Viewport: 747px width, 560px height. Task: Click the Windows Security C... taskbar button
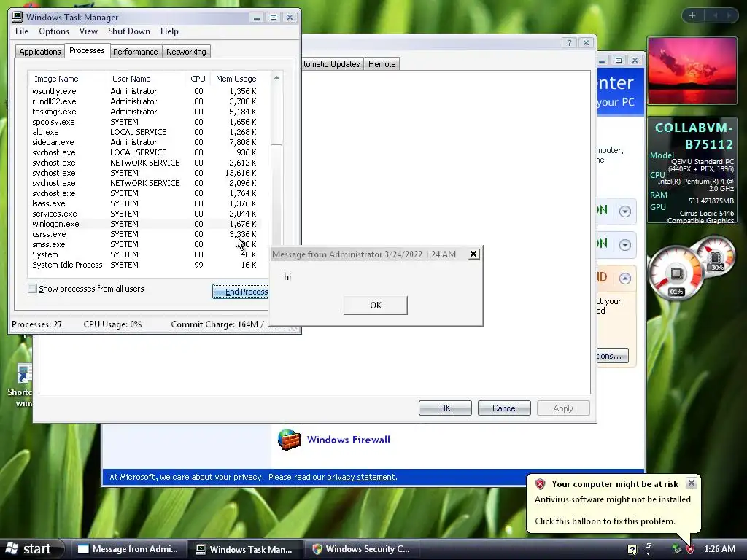coord(362,549)
